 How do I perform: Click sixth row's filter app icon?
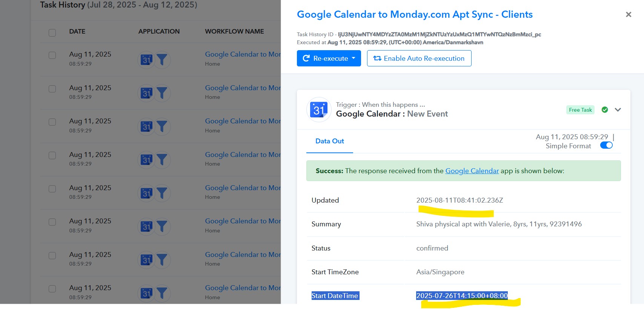(162, 226)
